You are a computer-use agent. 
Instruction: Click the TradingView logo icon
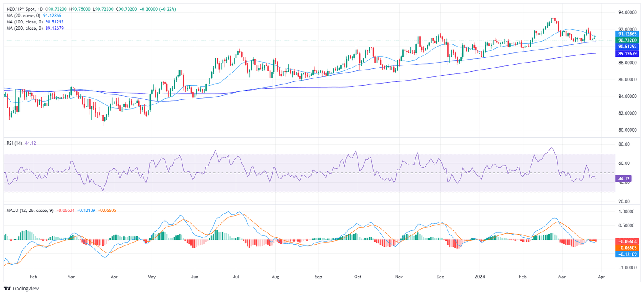point(7,288)
